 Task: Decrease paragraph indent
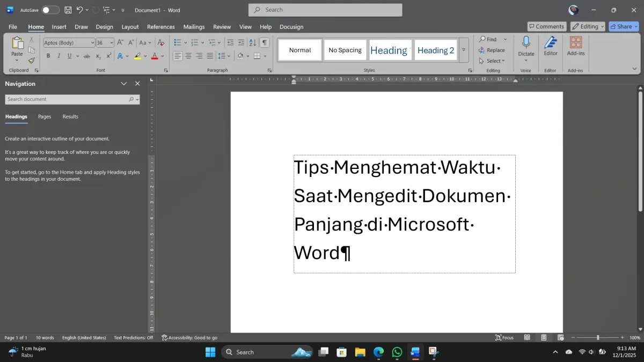tap(230, 42)
